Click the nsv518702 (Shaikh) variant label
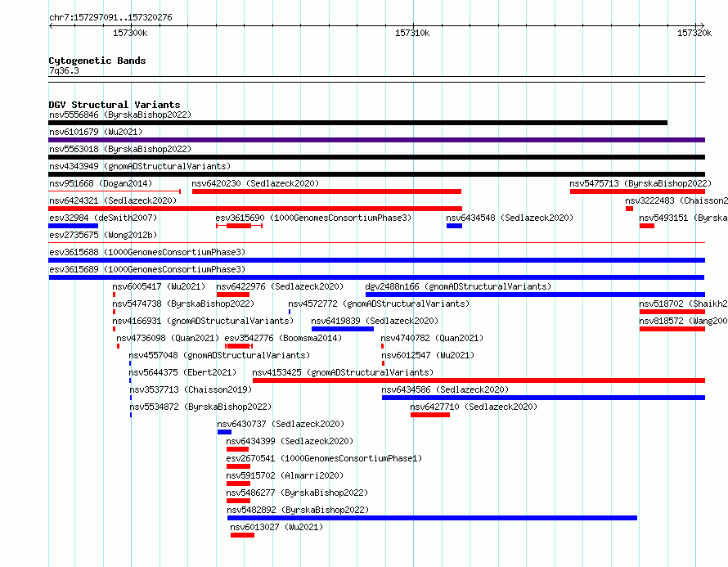 (x=684, y=304)
